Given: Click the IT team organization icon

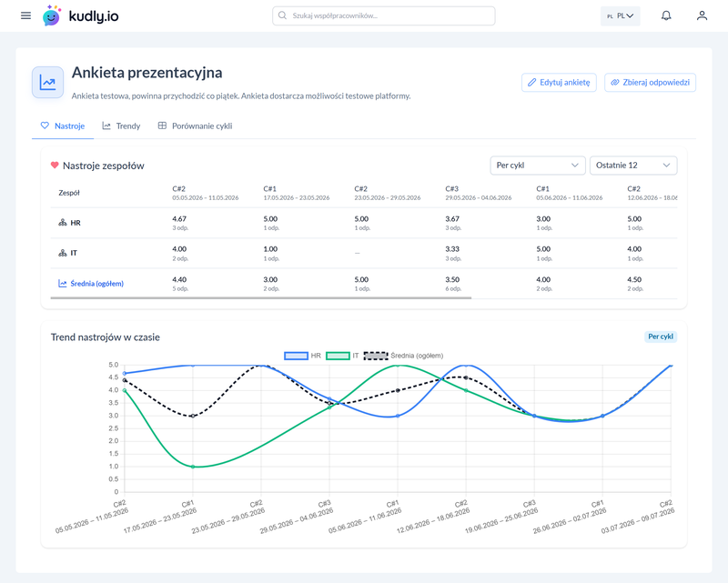Looking at the screenshot, I should (x=63, y=253).
